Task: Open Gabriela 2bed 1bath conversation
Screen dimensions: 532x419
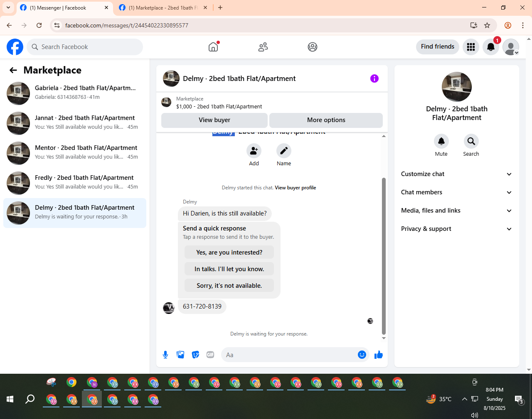Action: pyautogui.click(x=75, y=93)
